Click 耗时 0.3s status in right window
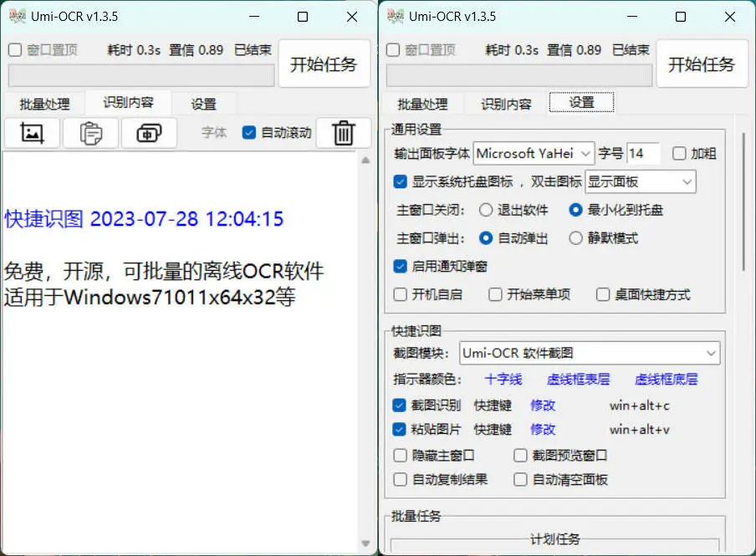Image resolution: width=756 pixels, height=556 pixels. coord(512,50)
